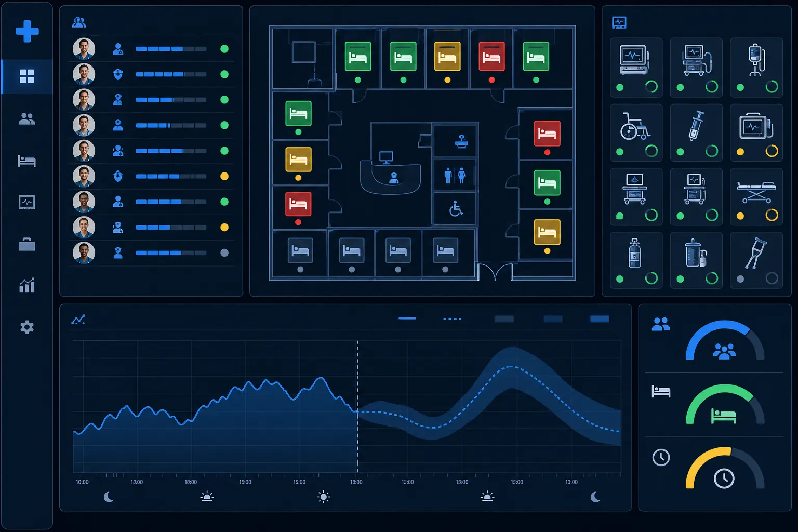
Task: Click the sun midday icon under chart
Action: tap(324, 497)
